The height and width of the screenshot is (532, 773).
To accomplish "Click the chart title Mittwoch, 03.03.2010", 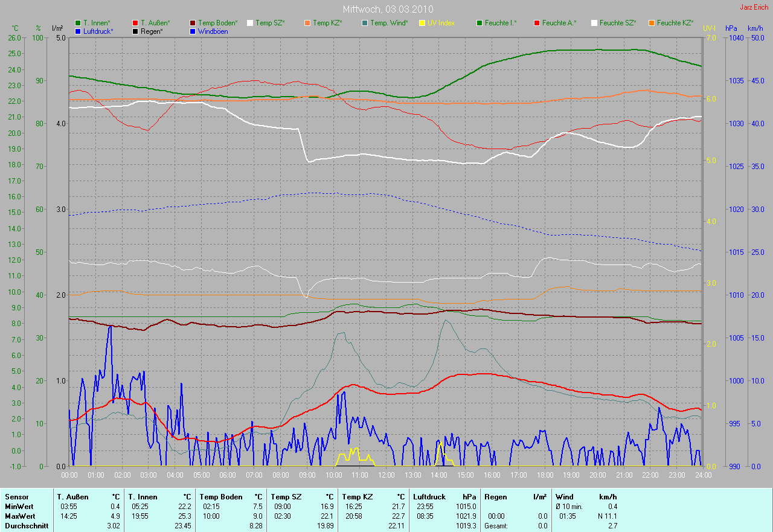I will (x=388, y=9).
